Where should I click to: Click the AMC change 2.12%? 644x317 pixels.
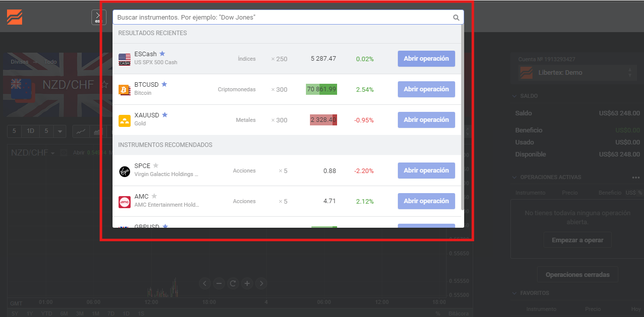[x=365, y=201]
